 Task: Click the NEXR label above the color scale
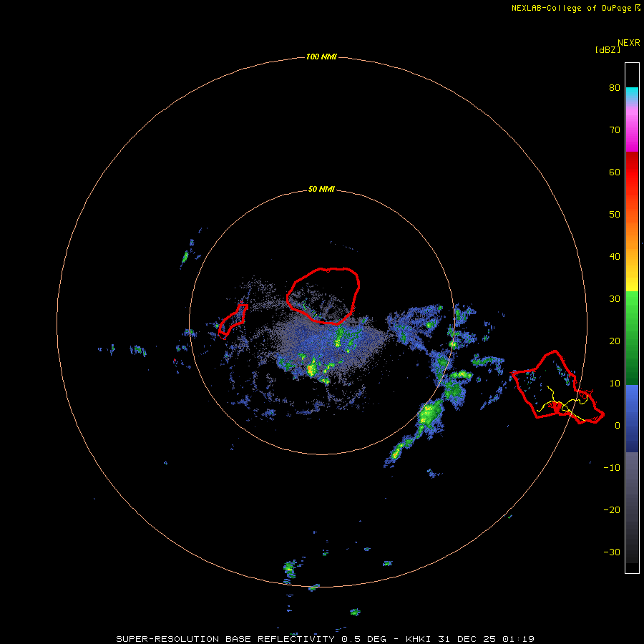point(629,42)
